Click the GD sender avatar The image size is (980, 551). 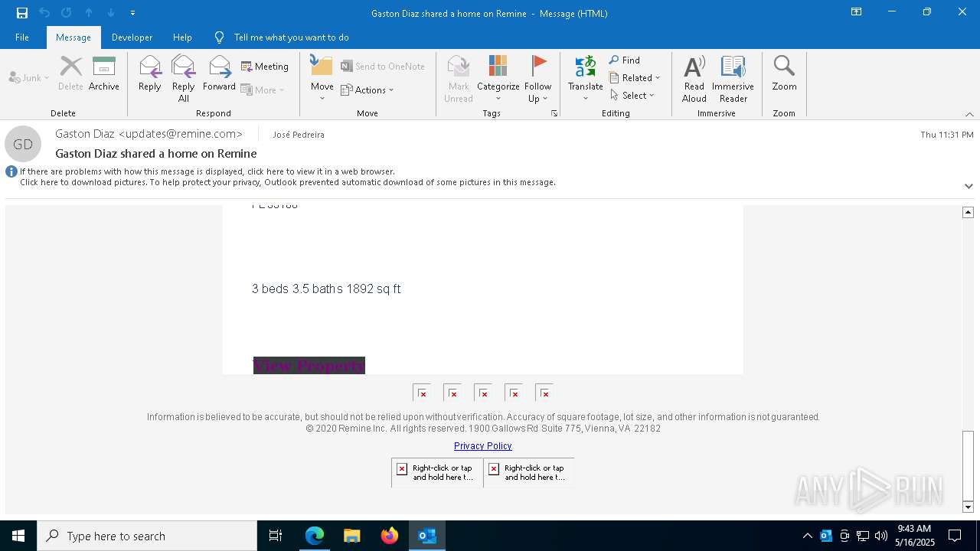point(23,144)
